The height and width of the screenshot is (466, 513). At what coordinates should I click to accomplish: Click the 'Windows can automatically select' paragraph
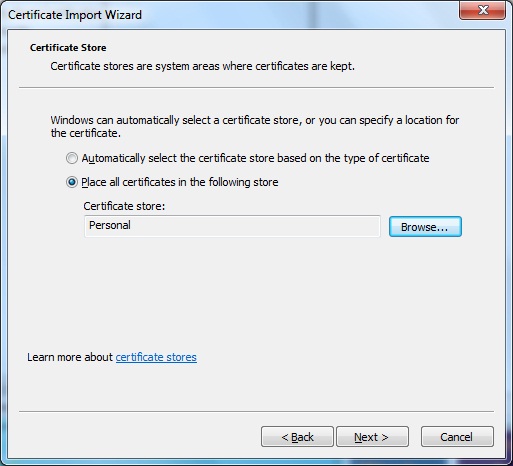click(255, 126)
